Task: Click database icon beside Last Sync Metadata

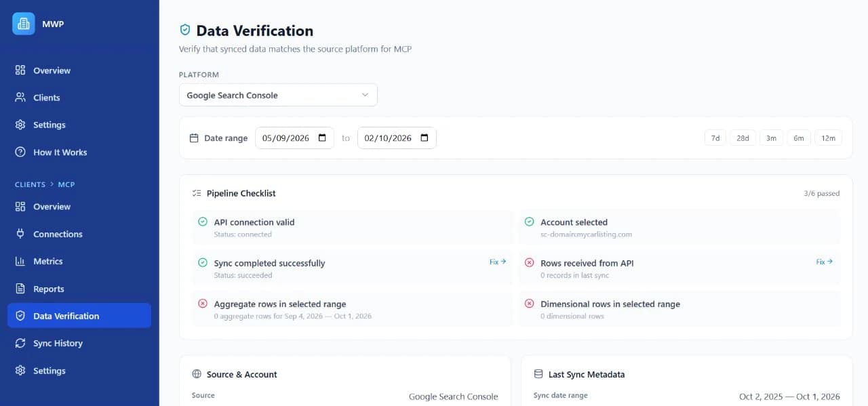Action: [x=538, y=374]
